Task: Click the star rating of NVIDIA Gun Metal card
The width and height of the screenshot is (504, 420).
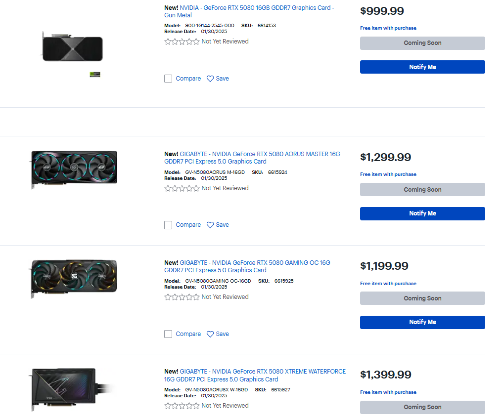Action: 182,42
